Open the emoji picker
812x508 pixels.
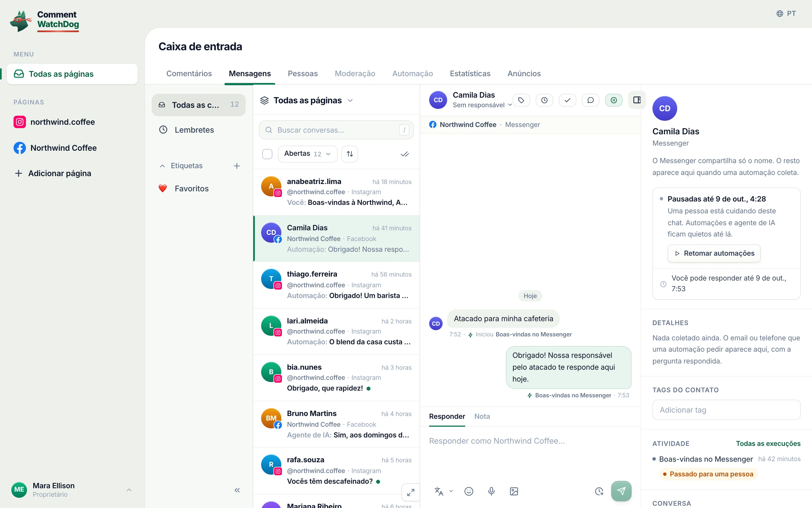click(469, 491)
